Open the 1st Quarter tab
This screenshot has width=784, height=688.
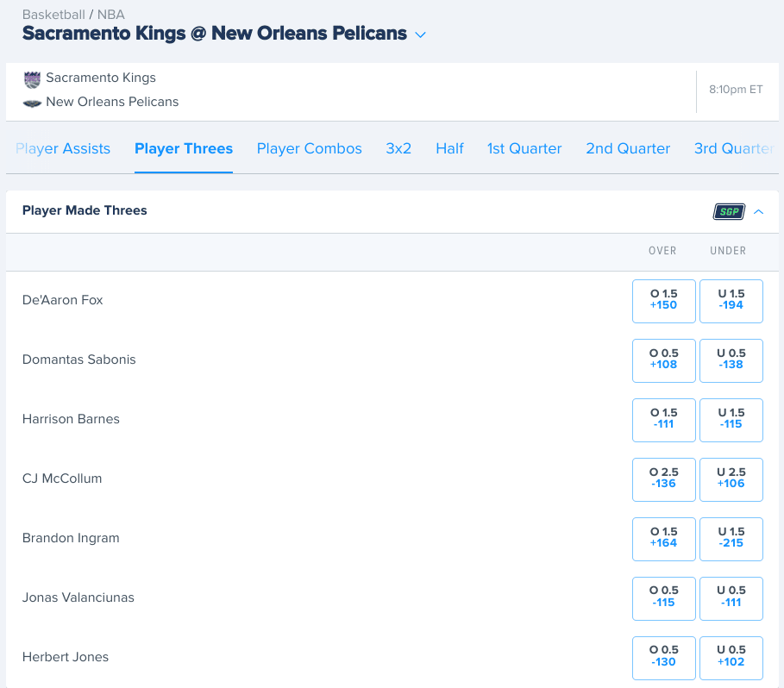click(x=524, y=148)
